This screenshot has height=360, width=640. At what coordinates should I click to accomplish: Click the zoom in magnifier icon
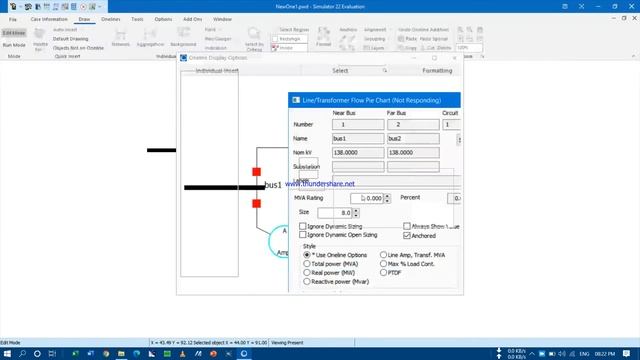(x=460, y=30)
